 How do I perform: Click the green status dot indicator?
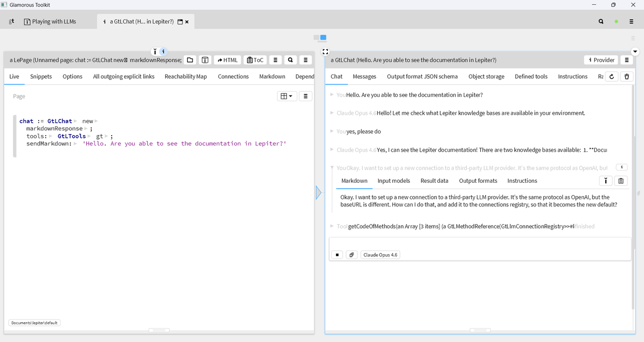click(x=616, y=22)
